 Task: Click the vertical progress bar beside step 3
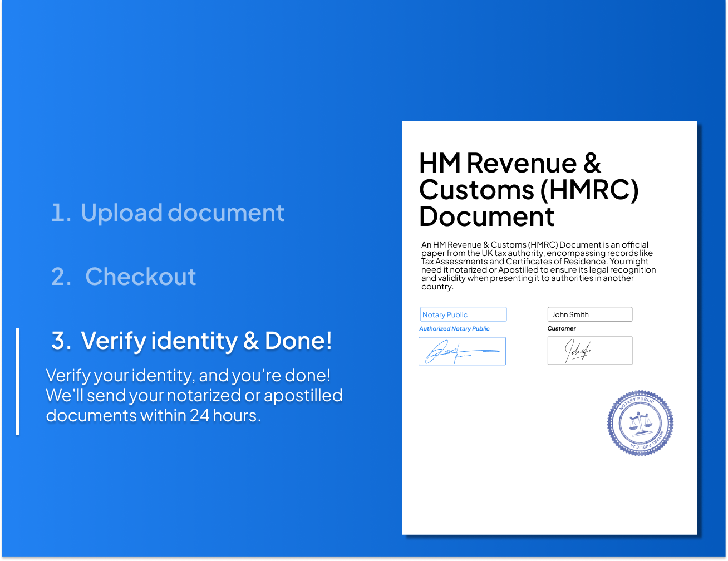pyautogui.click(x=18, y=381)
